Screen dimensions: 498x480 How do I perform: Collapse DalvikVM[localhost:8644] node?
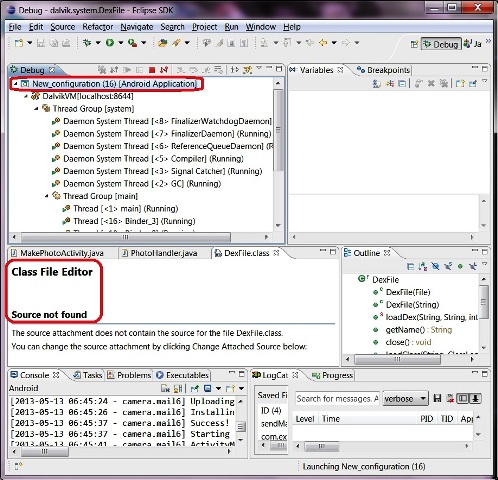click(x=26, y=96)
